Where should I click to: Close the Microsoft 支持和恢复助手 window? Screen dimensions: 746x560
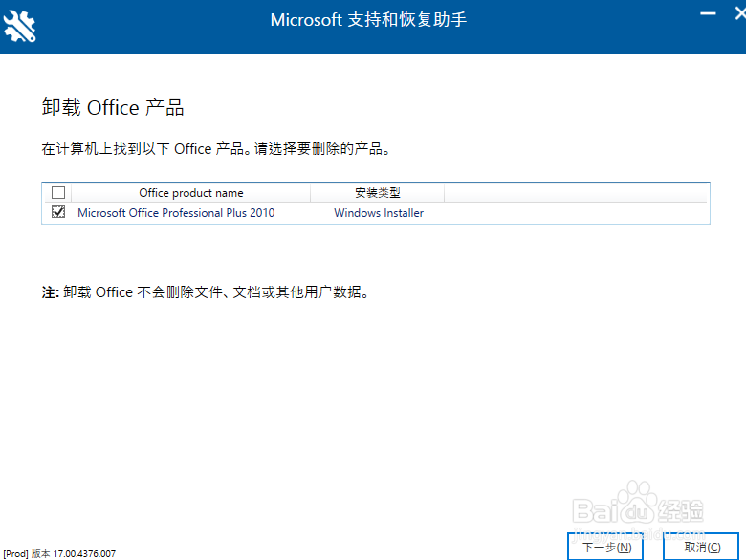click(740, 13)
